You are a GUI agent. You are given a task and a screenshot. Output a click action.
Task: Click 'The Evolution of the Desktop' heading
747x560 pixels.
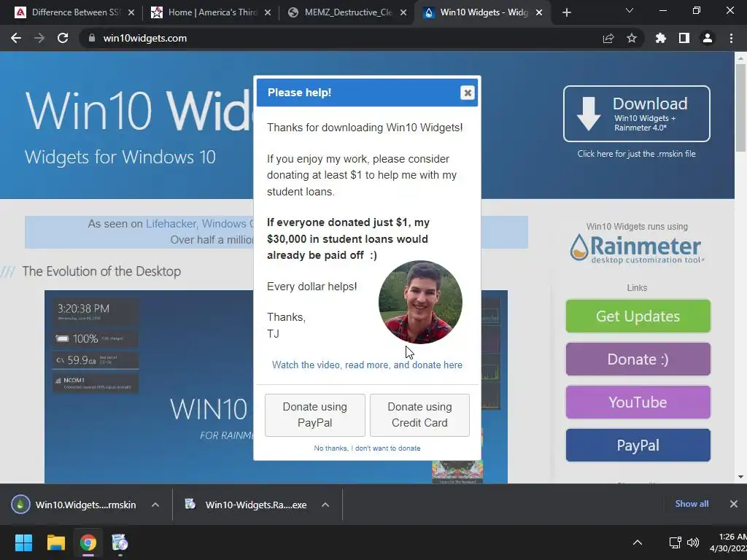(101, 271)
